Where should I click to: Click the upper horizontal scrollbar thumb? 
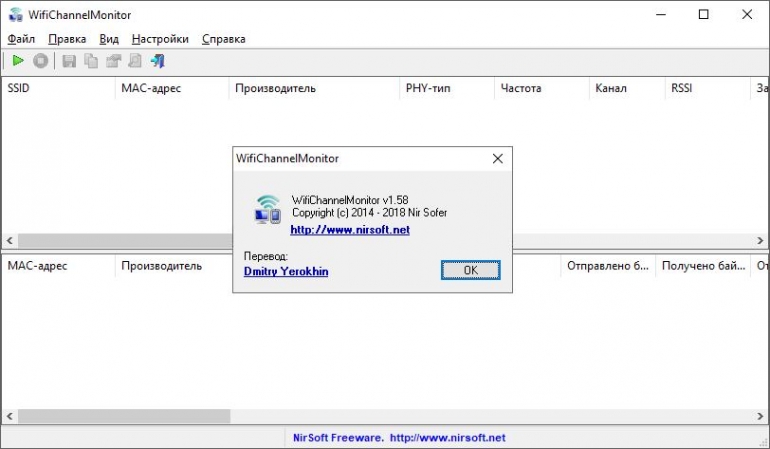pyautogui.click(x=125, y=241)
